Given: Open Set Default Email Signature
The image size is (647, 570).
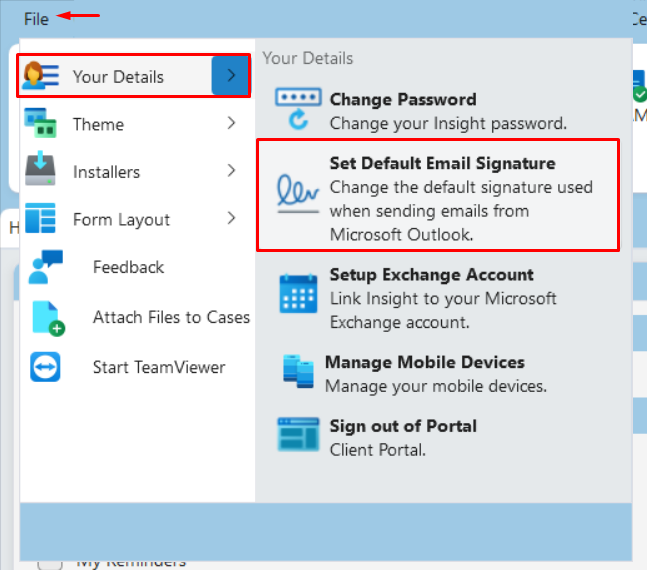Looking at the screenshot, I should pos(438,195).
